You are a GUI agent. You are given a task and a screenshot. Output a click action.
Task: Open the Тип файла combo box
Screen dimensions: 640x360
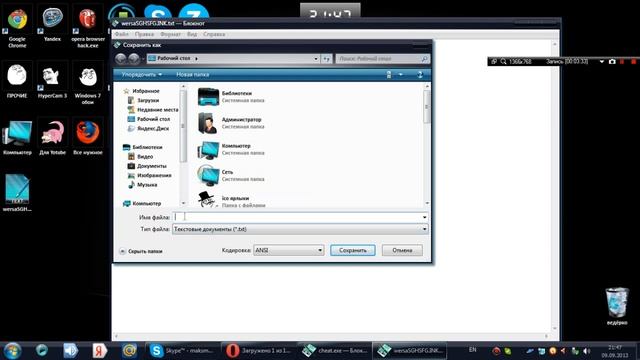pyautogui.click(x=300, y=229)
